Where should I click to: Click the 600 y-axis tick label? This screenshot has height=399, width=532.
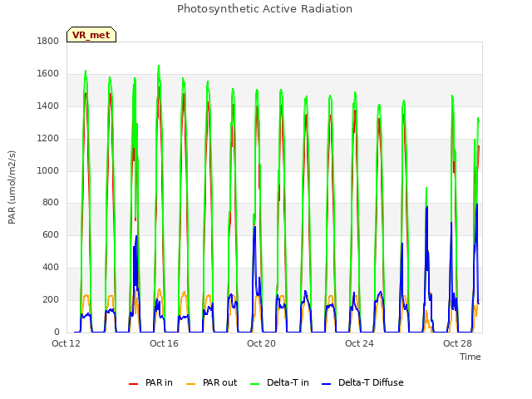[51, 234]
